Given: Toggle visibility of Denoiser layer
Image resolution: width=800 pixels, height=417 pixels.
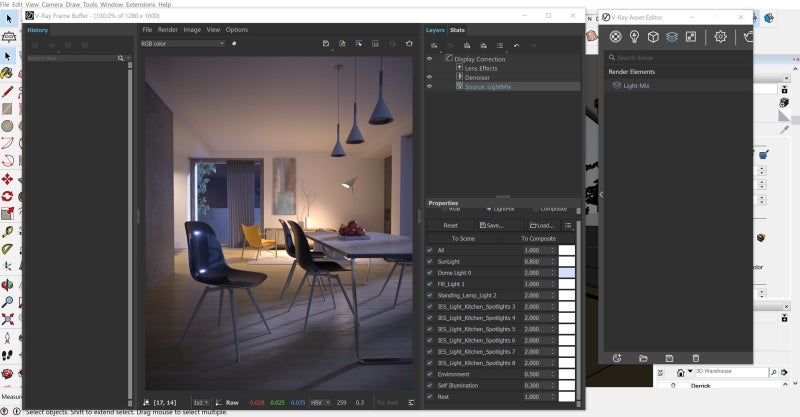Looking at the screenshot, I should click(429, 77).
